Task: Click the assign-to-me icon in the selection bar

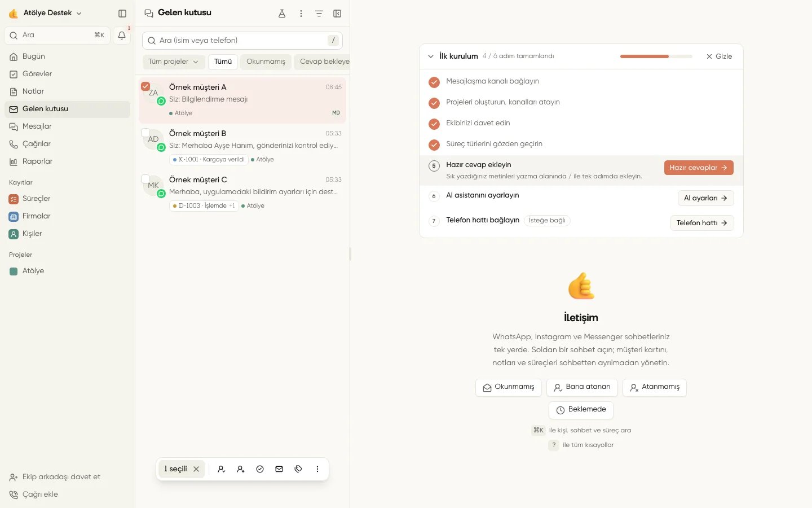Action: click(x=222, y=469)
